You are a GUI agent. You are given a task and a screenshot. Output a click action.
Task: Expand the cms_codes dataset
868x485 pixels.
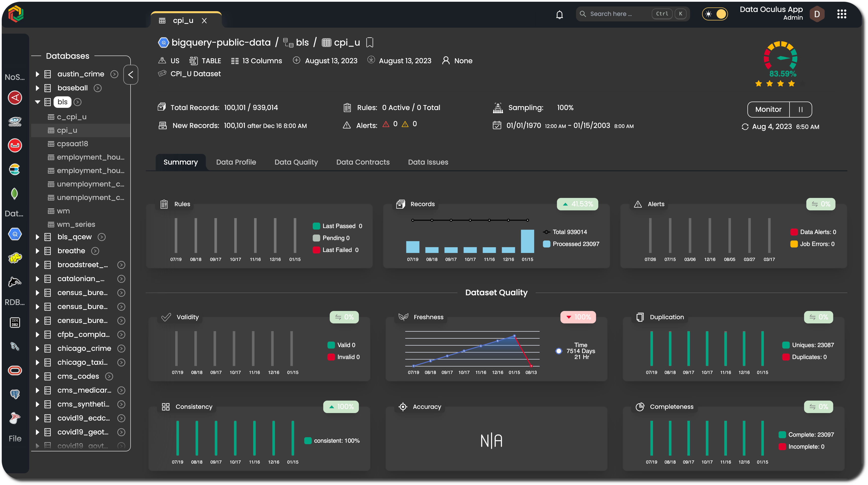pyautogui.click(x=37, y=376)
